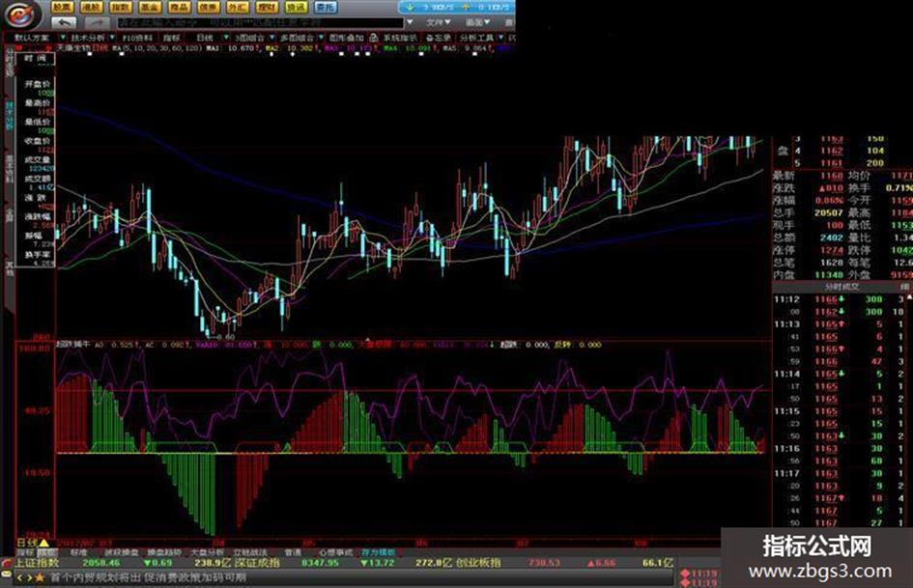Click the red circular application logo
913x588 pixels.
(x=21, y=14)
